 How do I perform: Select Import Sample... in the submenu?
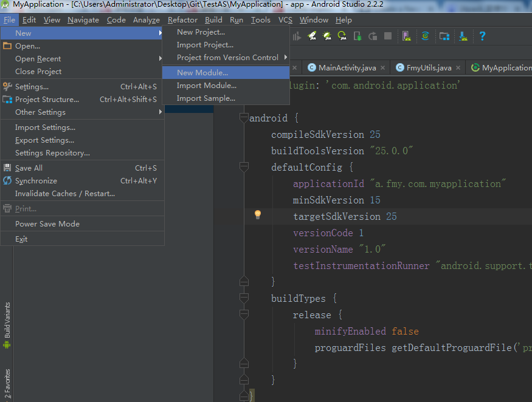pyautogui.click(x=226, y=98)
